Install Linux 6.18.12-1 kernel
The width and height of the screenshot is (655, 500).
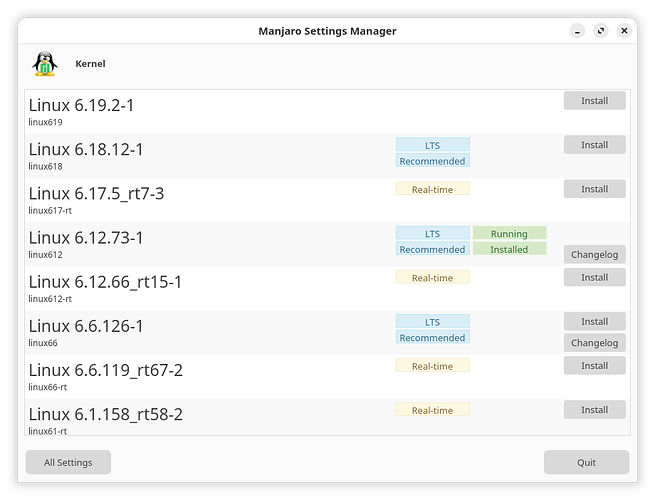[594, 145]
